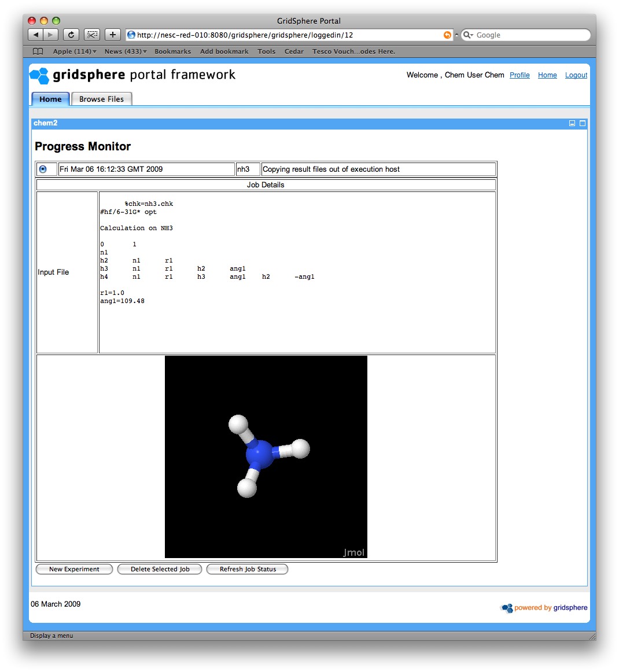The height and width of the screenshot is (672, 619).
Task: Click the browser Forward arrow button
Action: 51,35
